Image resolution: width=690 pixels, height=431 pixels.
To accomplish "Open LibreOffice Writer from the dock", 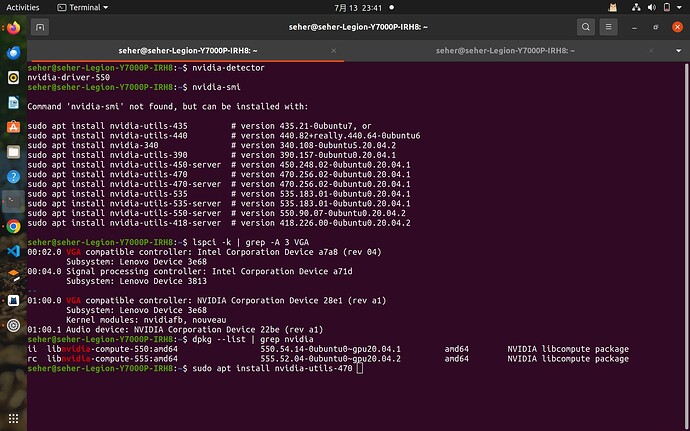I will (13, 103).
